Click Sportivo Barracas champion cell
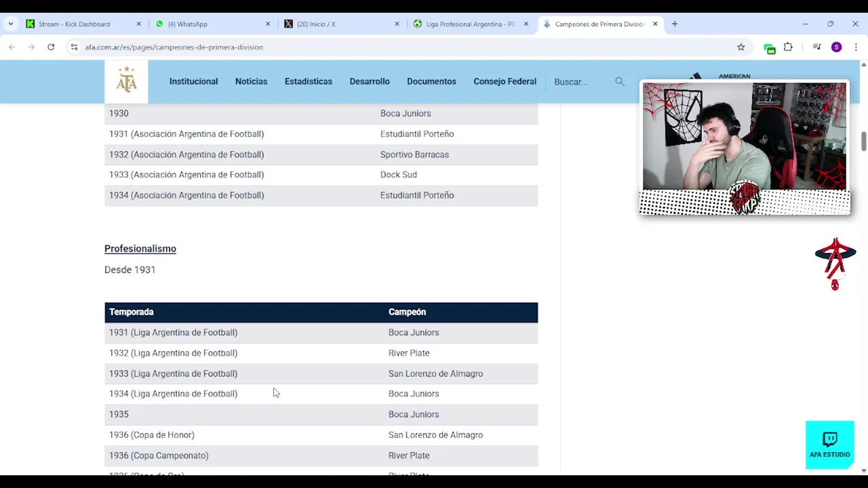The height and width of the screenshot is (488, 868). (x=414, y=155)
